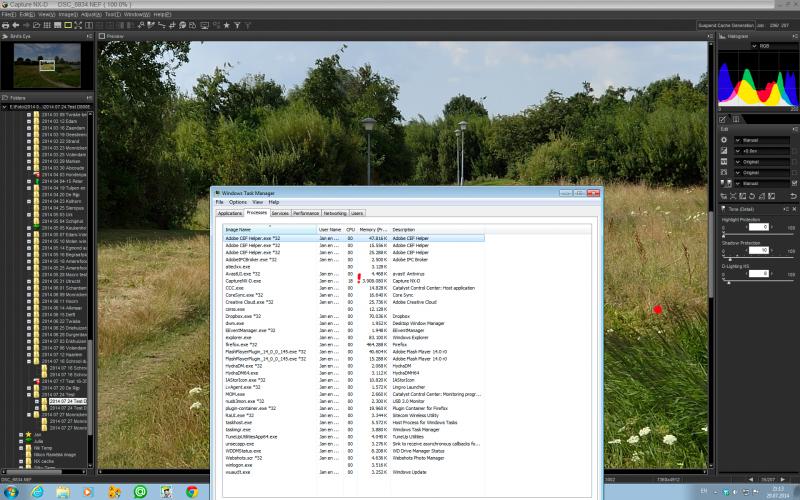Click the Exposure Compensation icon in Edit panel
Screen dimensions: 800x500
click(x=723, y=151)
